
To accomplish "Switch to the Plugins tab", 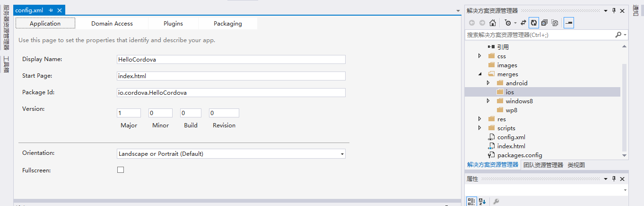I will (x=173, y=23).
